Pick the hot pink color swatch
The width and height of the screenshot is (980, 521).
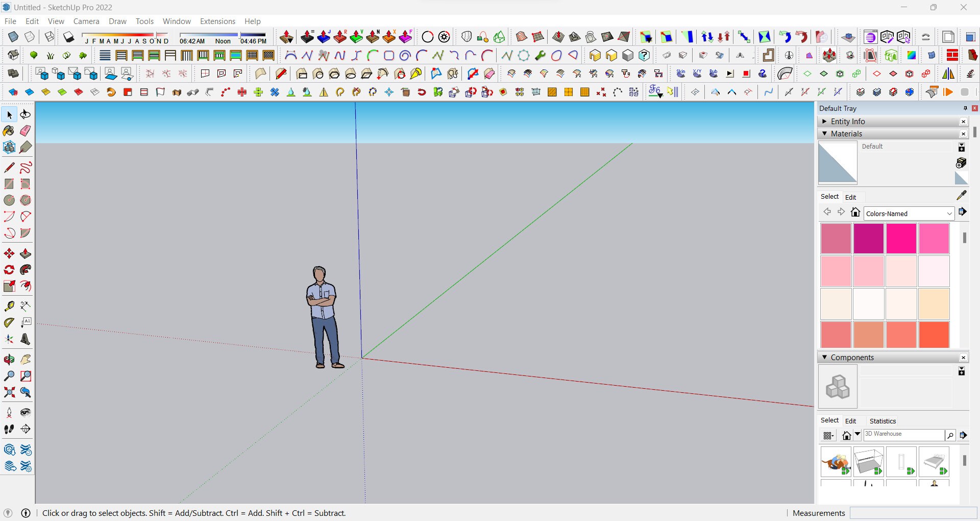click(901, 238)
